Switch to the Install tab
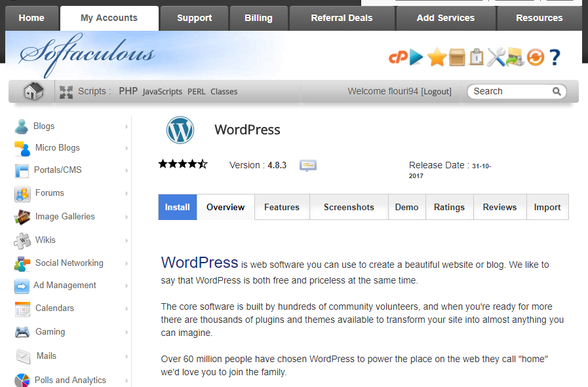 point(178,207)
